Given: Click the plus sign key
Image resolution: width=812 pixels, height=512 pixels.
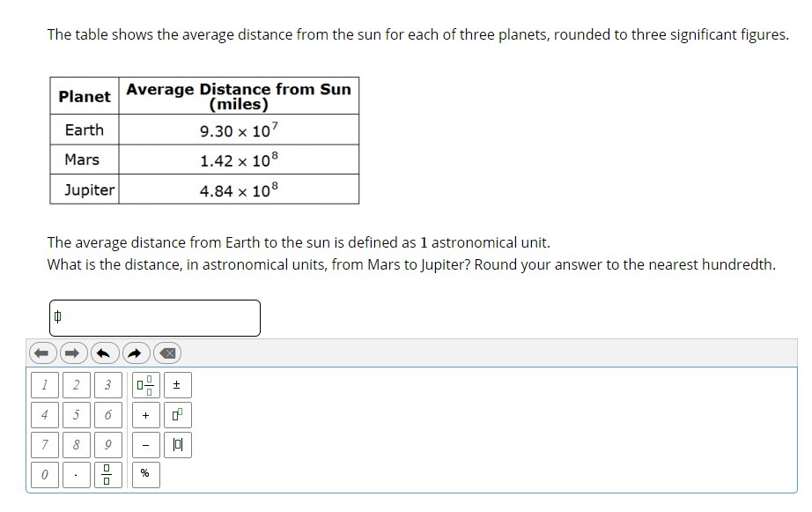Looking at the screenshot, I should 146,415.
